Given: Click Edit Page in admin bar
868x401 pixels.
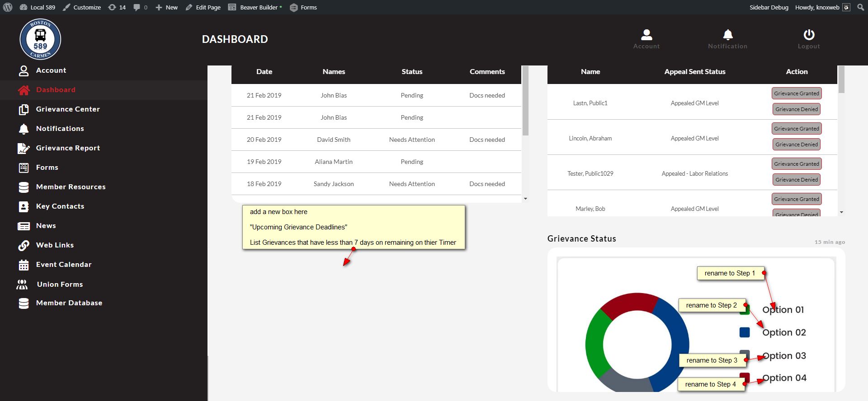Looking at the screenshot, I should 203,7.
